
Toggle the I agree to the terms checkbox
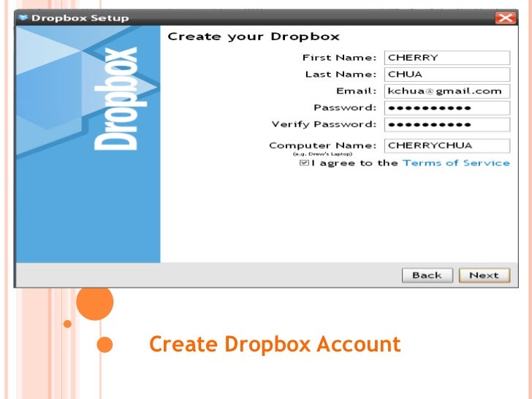tap(304, 163)
